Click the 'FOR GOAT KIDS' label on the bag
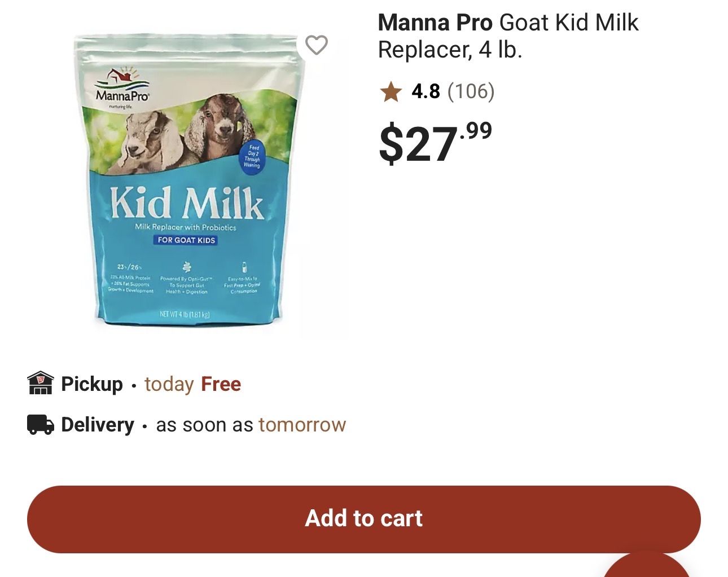This screenshot has width=728, height=577. pyautogui.click(x=186, y=240)
